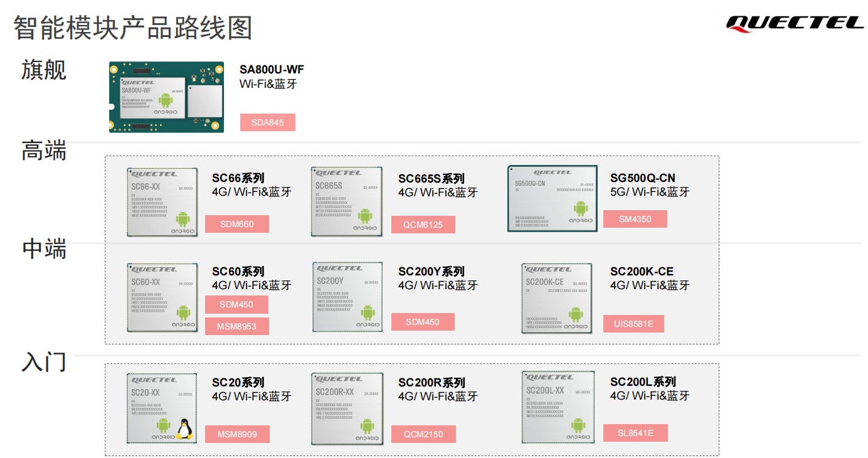This screenshot has height=458, width=868.
Task: Click the QCM2150 chipset tag
Action: tap(423, 434)
